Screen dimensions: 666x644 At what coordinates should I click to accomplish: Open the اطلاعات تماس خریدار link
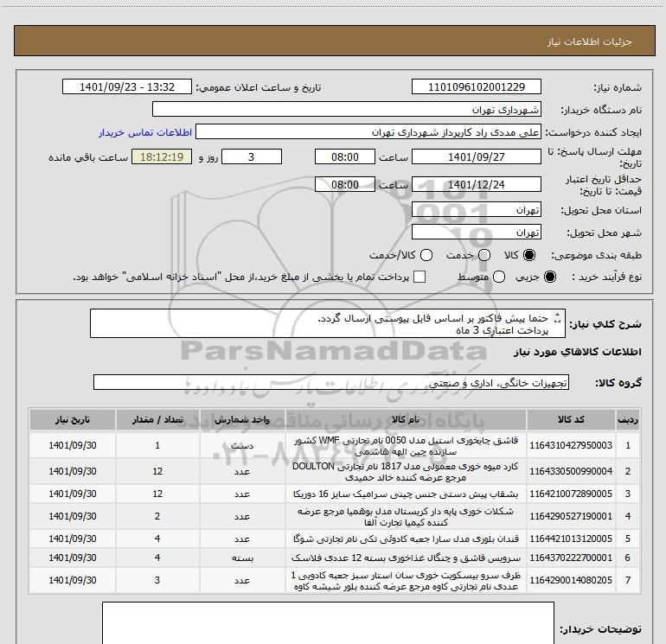145,132
